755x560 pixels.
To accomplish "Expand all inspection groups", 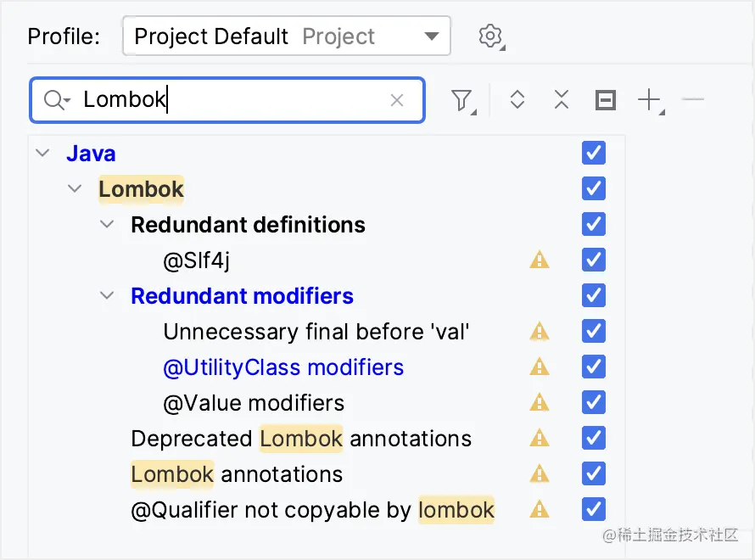I will point(517,99).
